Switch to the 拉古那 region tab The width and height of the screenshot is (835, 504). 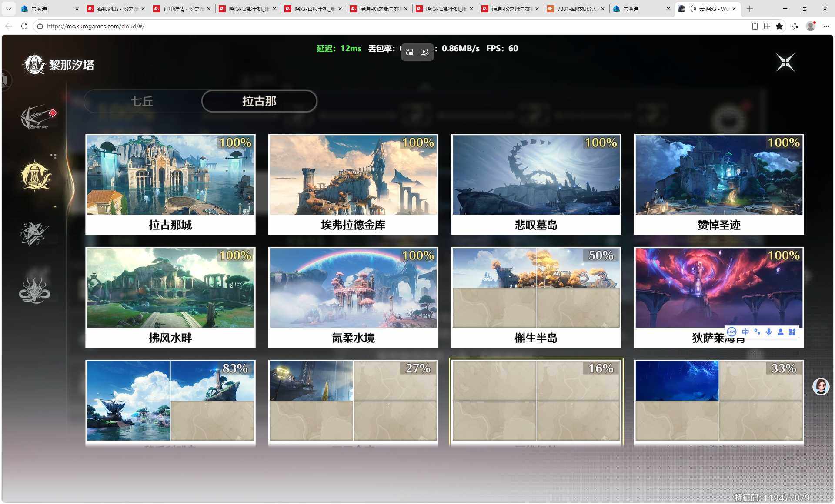coord(259,101)
